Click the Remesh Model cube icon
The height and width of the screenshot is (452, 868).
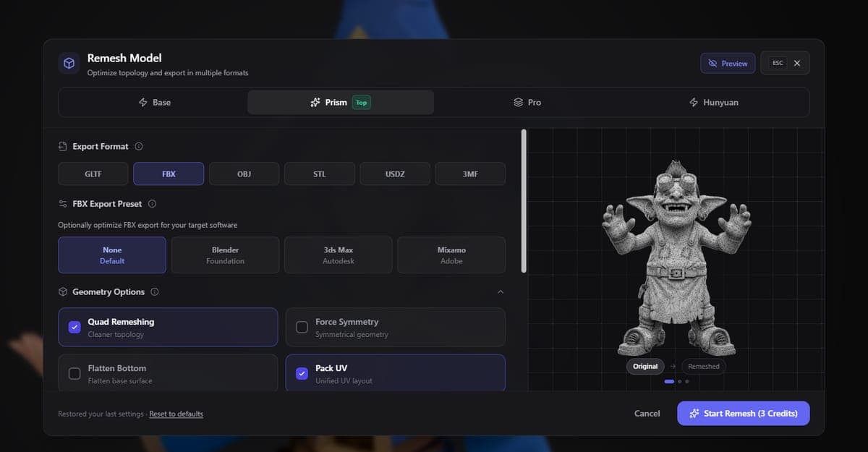point(69,64)
